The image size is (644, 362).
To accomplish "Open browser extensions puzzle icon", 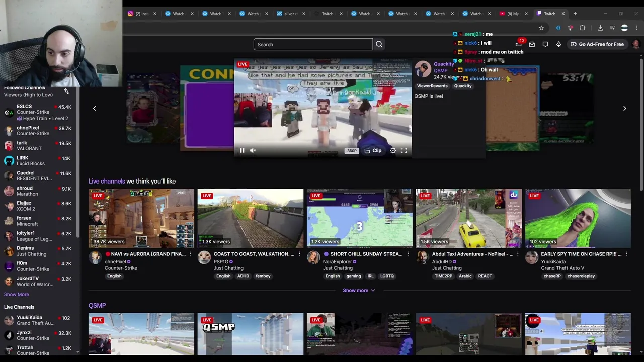I will (x=583, y=28).
